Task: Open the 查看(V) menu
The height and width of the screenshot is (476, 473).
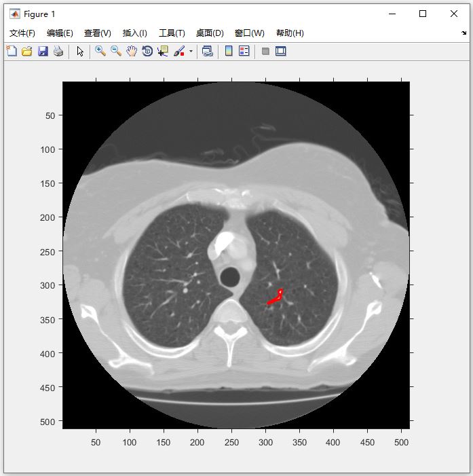Action: (98, 33)
